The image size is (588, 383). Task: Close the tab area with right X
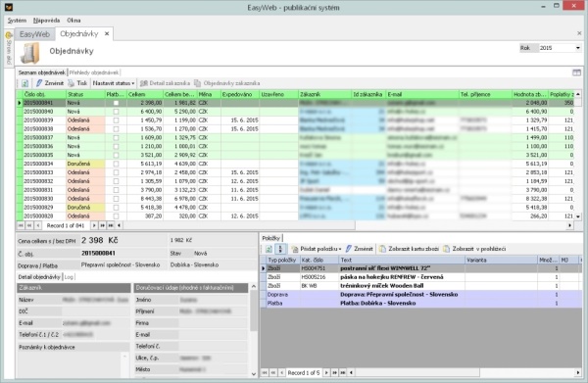point(579,33)
